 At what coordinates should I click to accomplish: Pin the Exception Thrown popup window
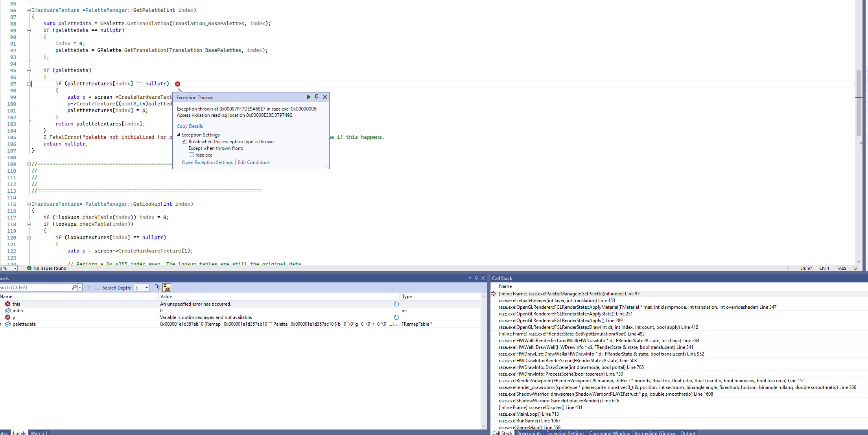click(x=317, y=97)
